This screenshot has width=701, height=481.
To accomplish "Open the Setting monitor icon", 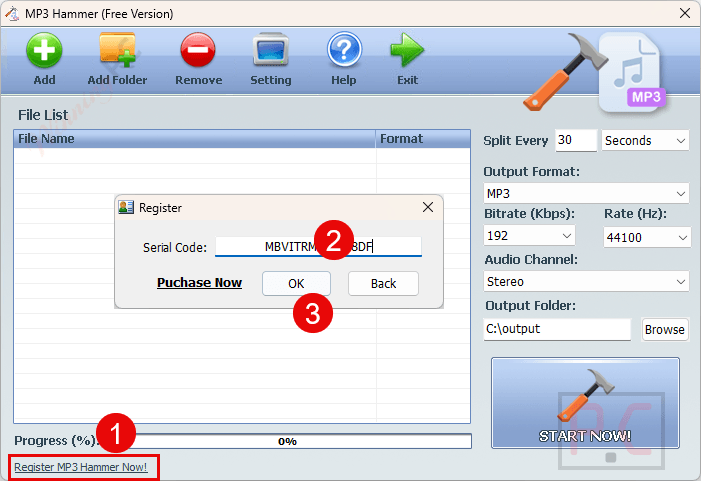I will point(270,50).
